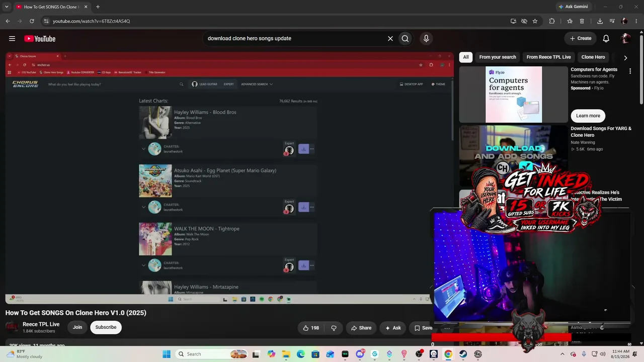Open a new browser tab

click(x=98, y=7)
